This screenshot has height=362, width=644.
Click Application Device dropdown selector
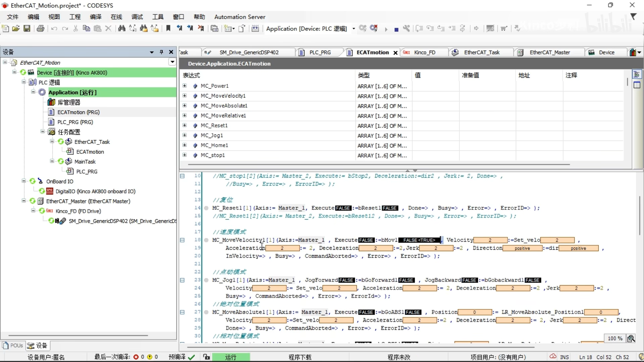pyautogui.click(x=310, y=28)
